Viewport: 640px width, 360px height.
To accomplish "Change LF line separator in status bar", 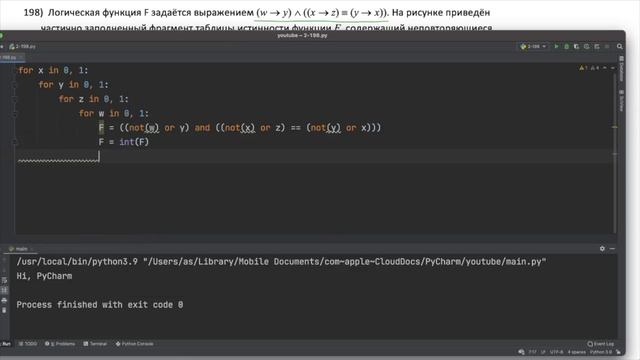I will [543, 352].
